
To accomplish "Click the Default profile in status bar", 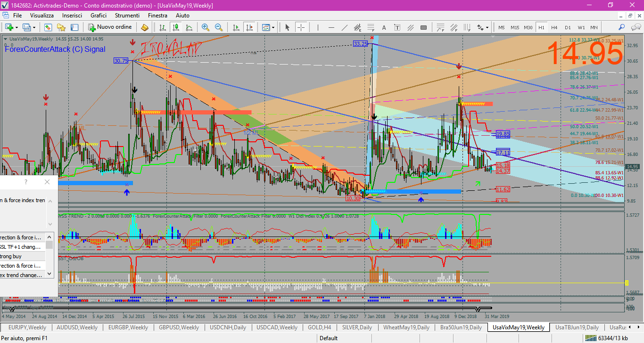I will (329, 338).
